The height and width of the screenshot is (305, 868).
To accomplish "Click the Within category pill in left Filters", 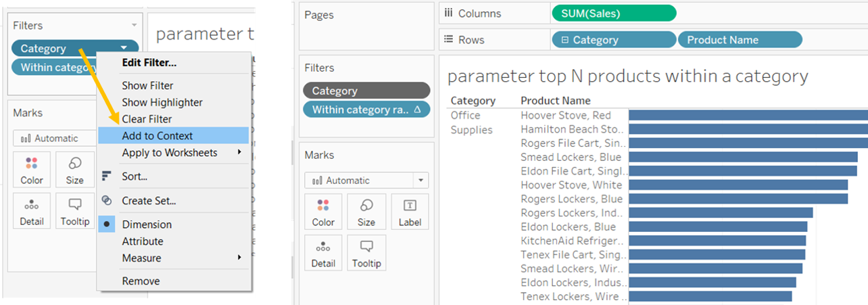I will [54, 67].
